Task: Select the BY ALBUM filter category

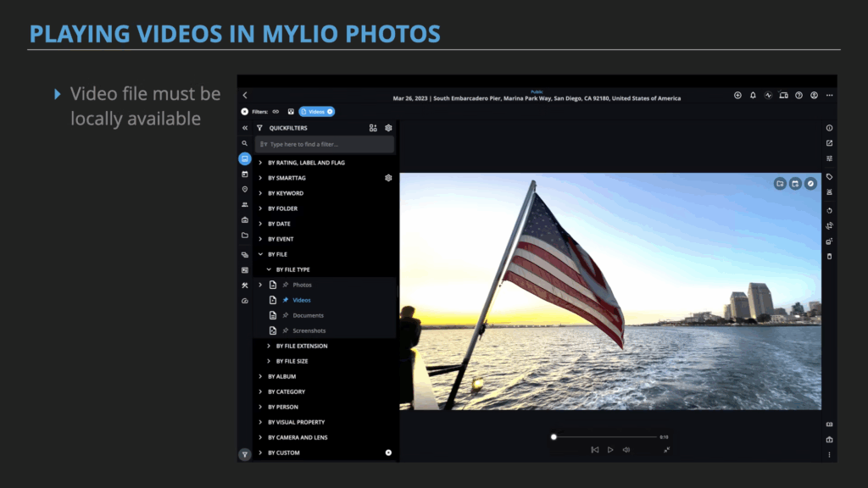Action: (x=281, y=376)
